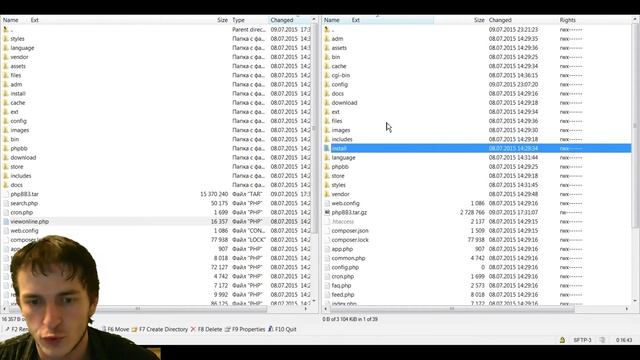Image resolution: width=640 pixels, height=360 pixels.
Task: Click the folder icon of 'phpbb' in left panel
Action: pos(6,149)
